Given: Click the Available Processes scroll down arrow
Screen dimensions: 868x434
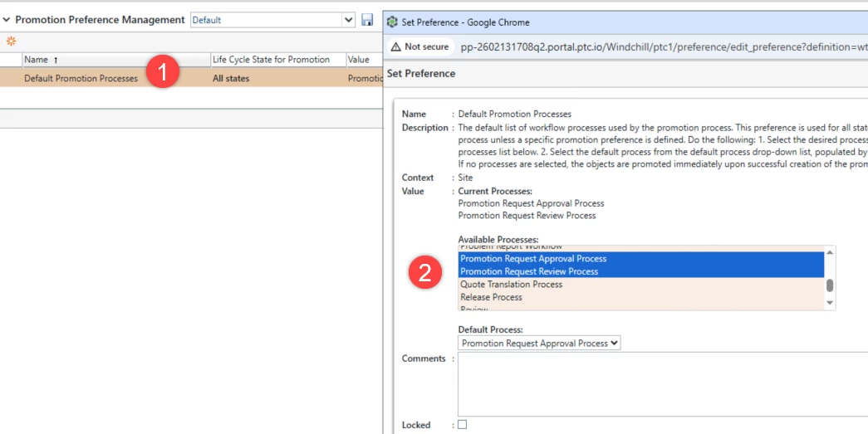Looking at the screenshot, I should (x=830, y=302).
